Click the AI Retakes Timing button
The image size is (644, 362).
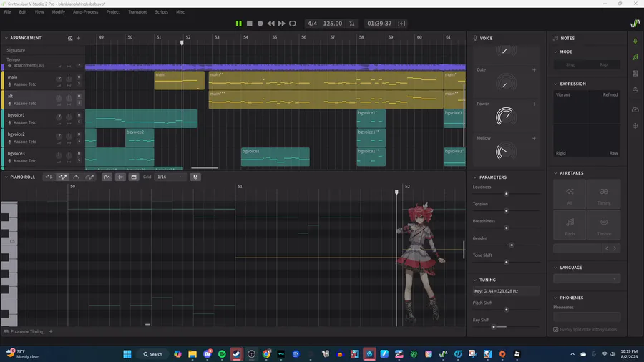coord(604,194)
